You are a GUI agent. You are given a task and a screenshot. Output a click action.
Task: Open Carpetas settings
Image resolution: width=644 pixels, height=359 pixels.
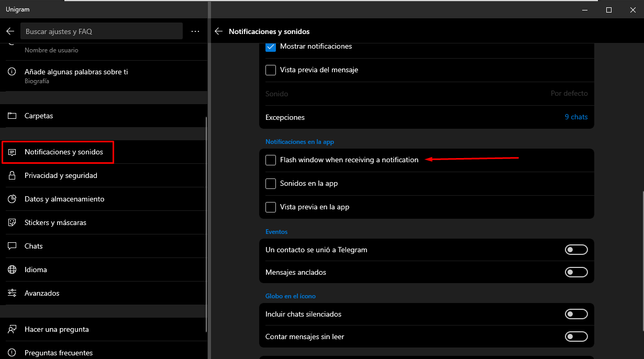[104, 116]
